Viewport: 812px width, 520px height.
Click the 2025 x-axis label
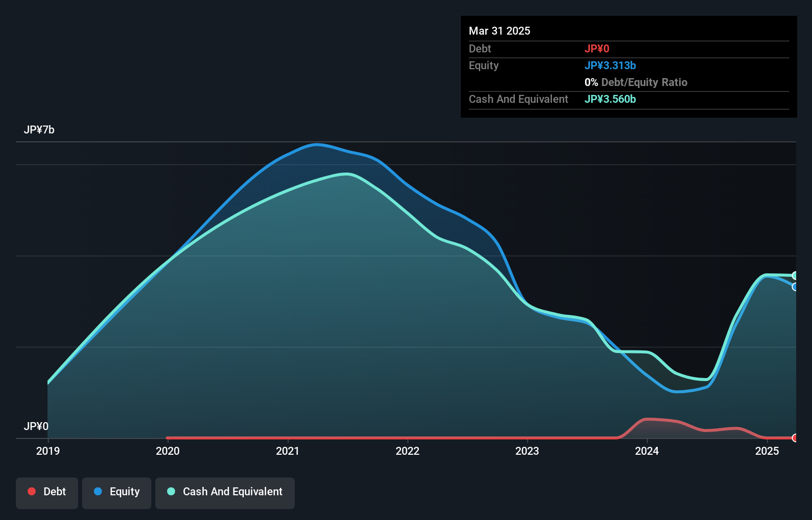click(x=767, y=451)
